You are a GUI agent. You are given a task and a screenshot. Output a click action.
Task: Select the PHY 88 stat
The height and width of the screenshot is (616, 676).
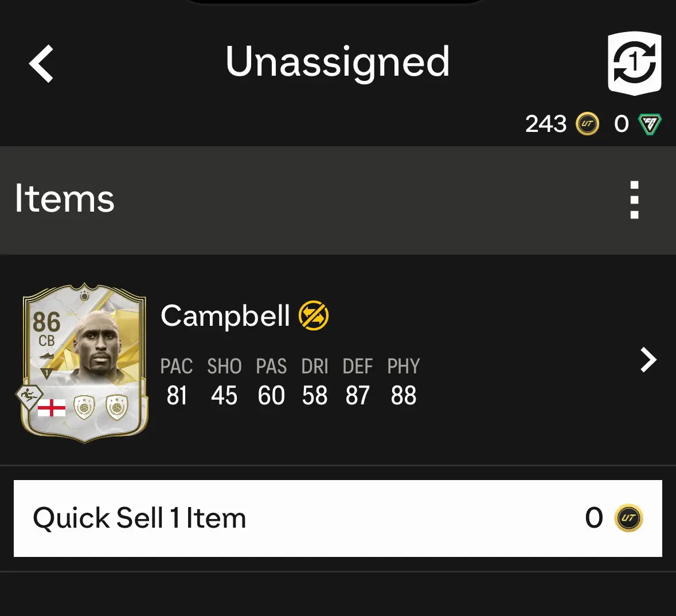pos(404,383)
